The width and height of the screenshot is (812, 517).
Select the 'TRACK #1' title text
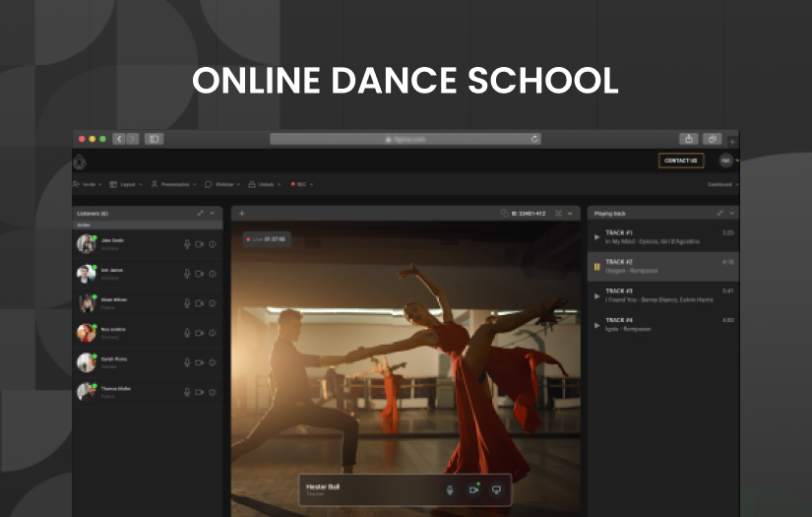[619, 232]
